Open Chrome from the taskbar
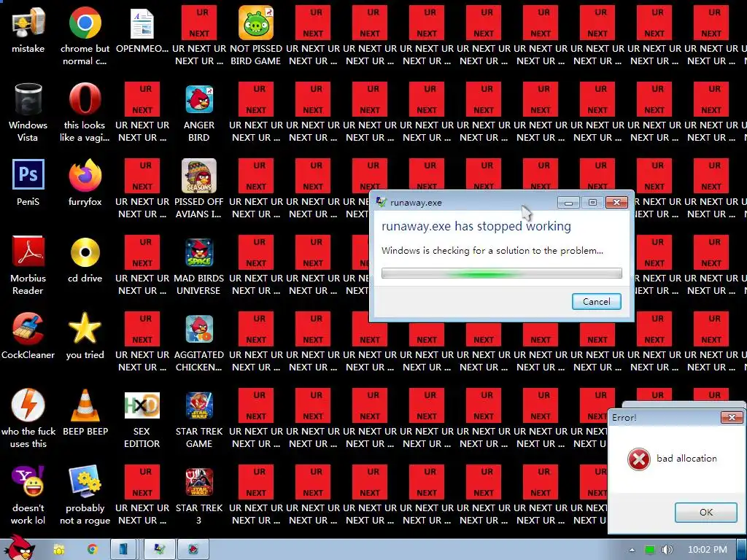The height and width of the screenshot is (560, 747). click(93, 550)
